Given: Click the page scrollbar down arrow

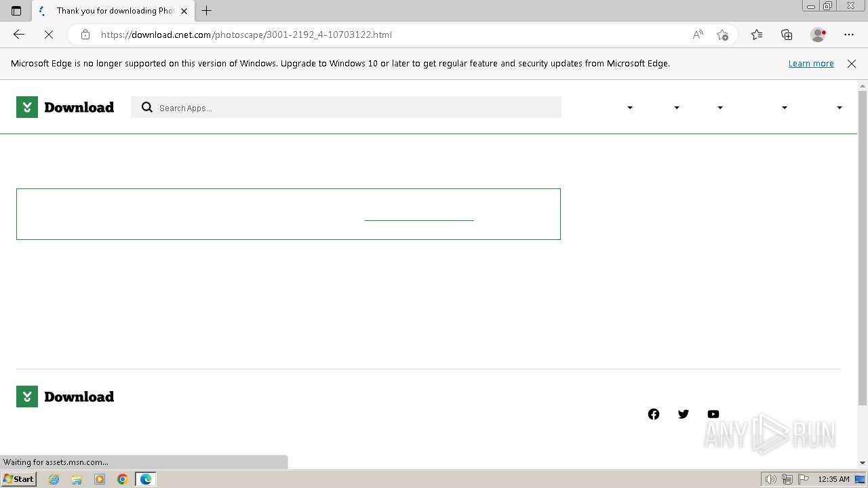Looking at the screenshot, I should click(863, 463).
